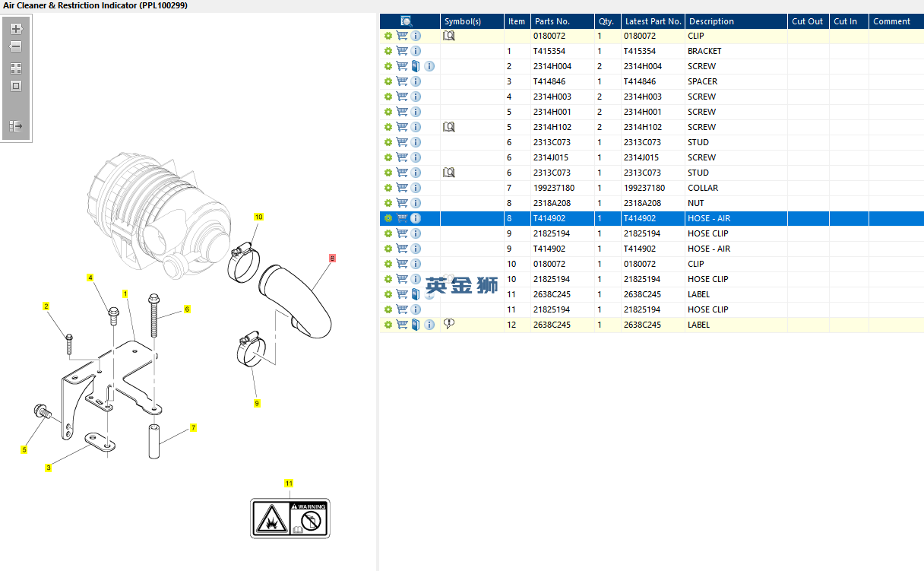Click the "NUT" description cell

pos(736,203)
